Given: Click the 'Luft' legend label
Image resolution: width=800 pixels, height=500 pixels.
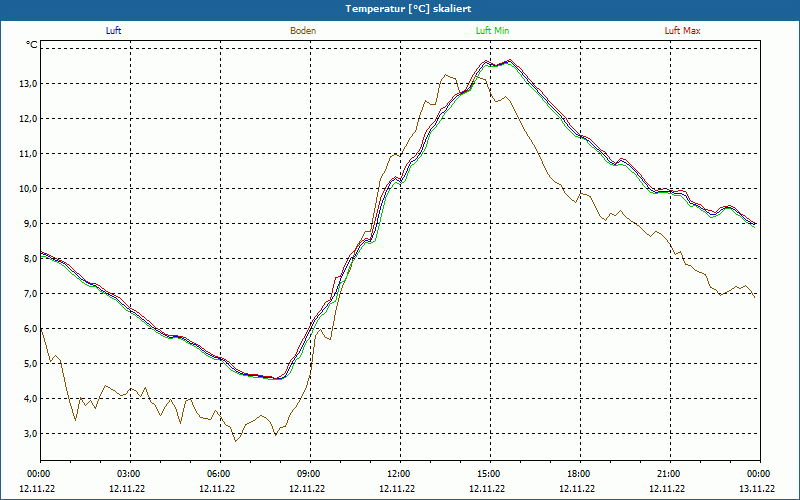Looking at the screenshot, I should pos(113,31).
